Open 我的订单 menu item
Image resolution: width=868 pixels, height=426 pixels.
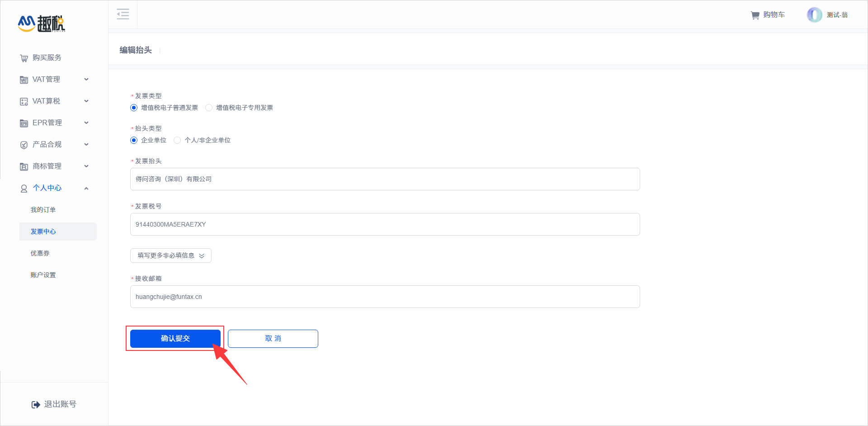[x=43, y=210]
